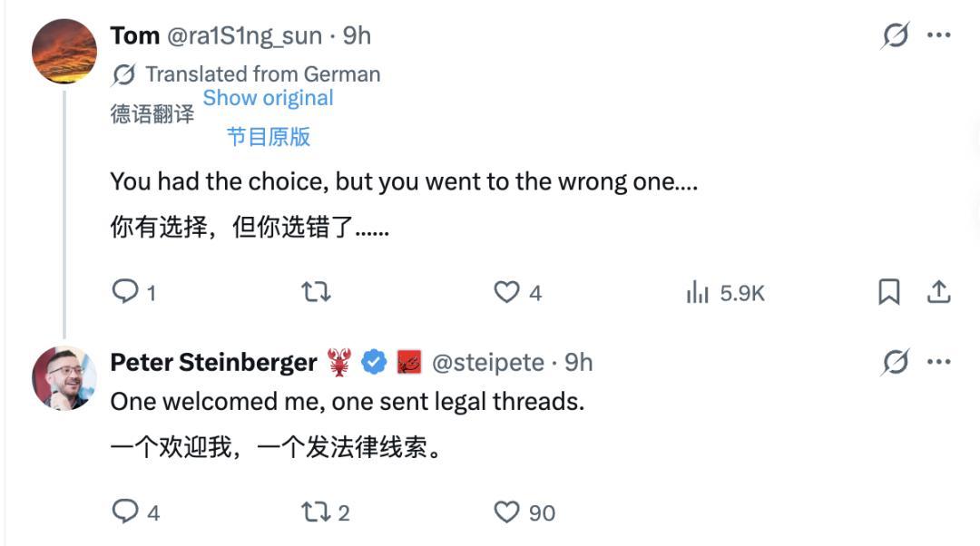Share Tom's tweet
This screenshot has width=980, height=546.
[938, 292]
